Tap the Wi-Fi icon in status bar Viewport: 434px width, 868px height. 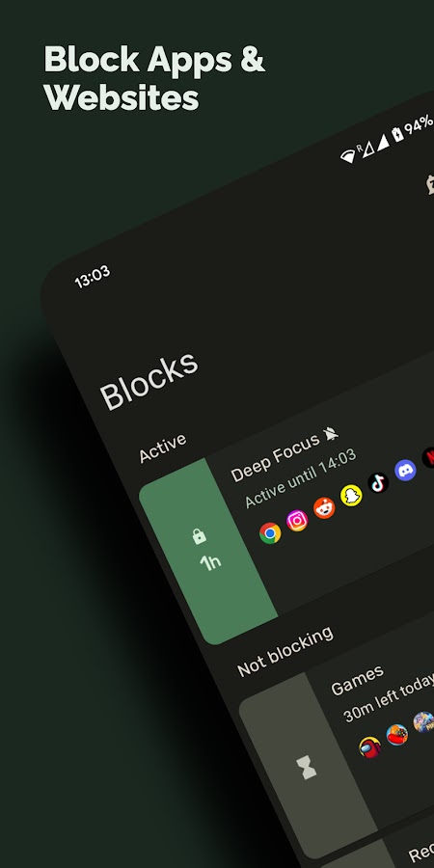click(348, 156)
